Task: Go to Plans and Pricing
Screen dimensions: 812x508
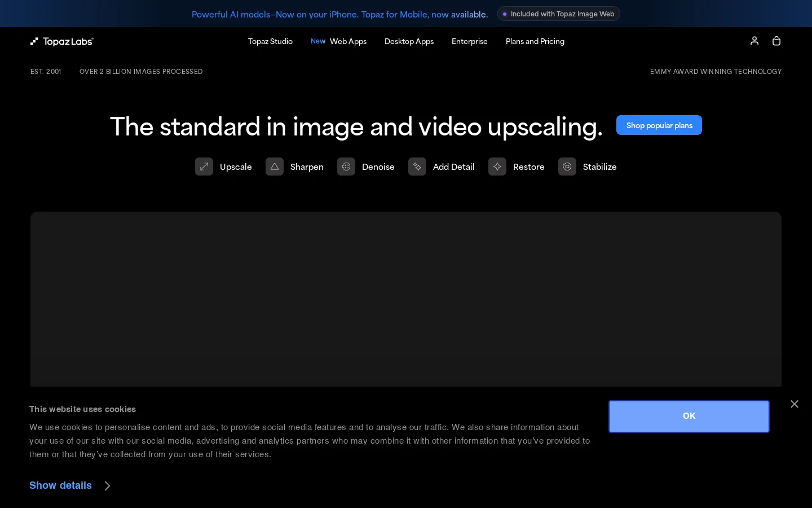Action: [535, 41]
